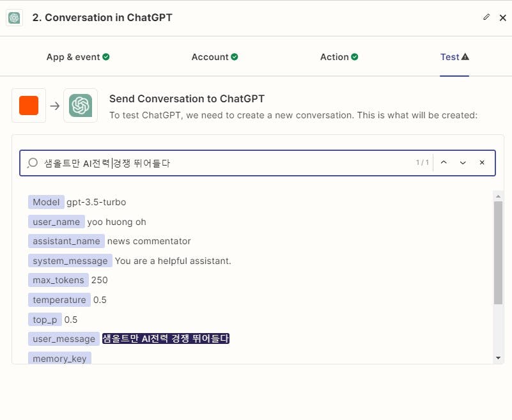The image size is (512, 420).
Task: Select the Test tab
Action: click(454, 57)
